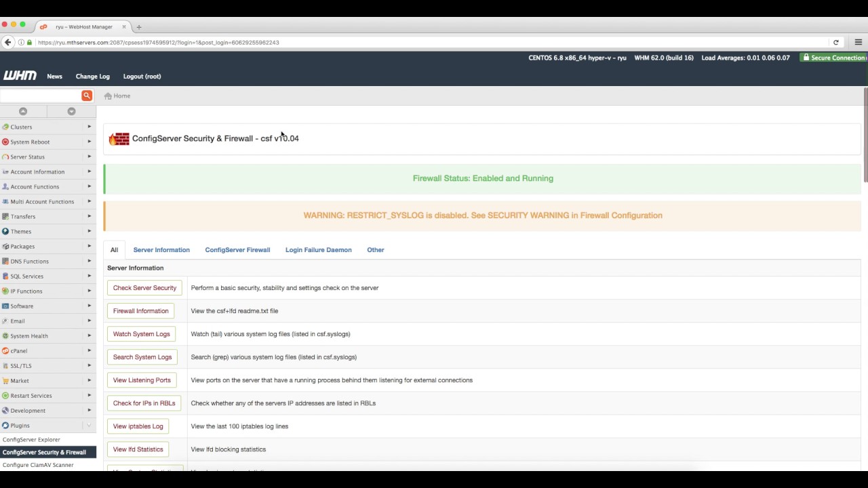868x488 pixels.
Task: Click the Packages sidebar icon
Action: (x=5, y=246)
